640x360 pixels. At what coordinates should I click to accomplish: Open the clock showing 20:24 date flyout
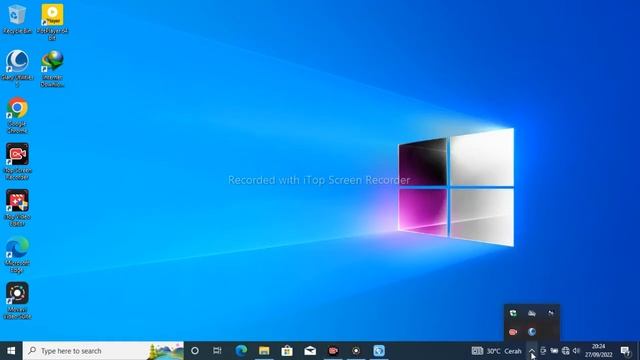pos(599,351)
